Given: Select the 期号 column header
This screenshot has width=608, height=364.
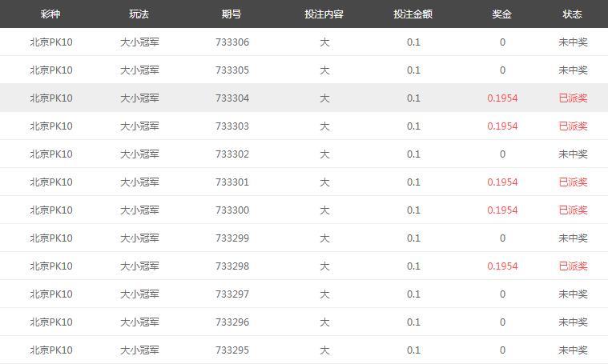Looking at the screenshot, I should (232, 14).
